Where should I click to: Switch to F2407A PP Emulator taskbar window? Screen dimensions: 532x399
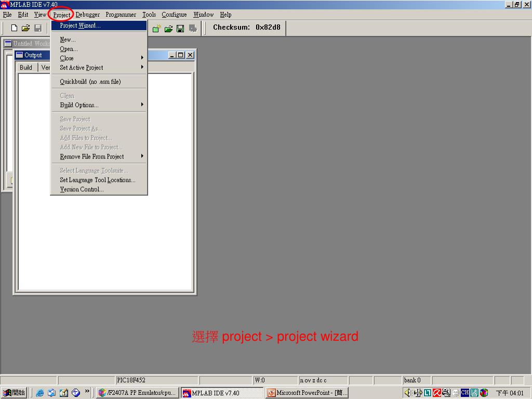[x=137, y=393]
